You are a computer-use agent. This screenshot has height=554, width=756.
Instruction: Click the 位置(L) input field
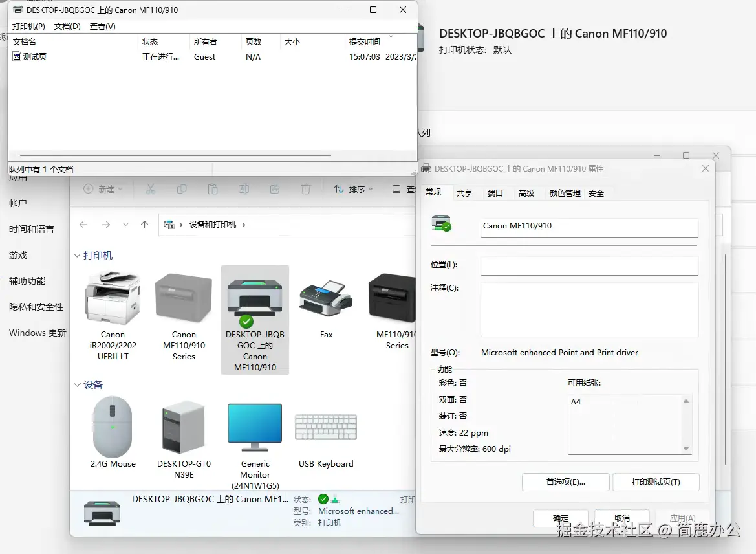tap(589, 265)
